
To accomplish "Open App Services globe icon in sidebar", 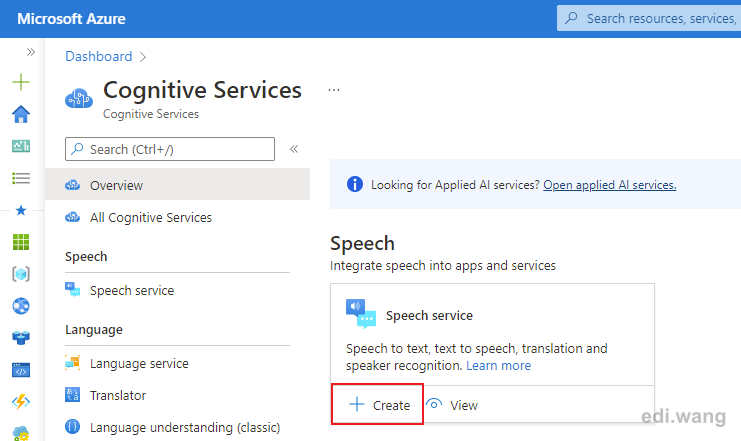I will 21,306.
